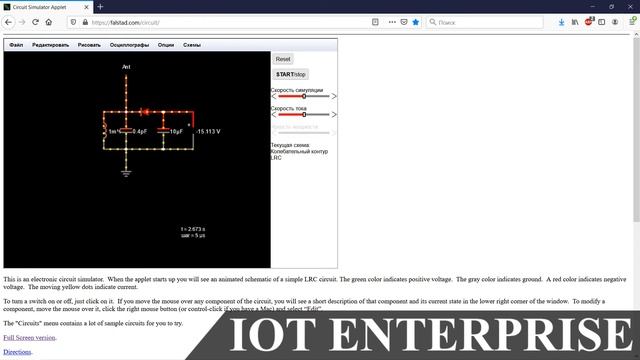
Task: Select the 1mH inductor in circuit
Action: point(104,130)
